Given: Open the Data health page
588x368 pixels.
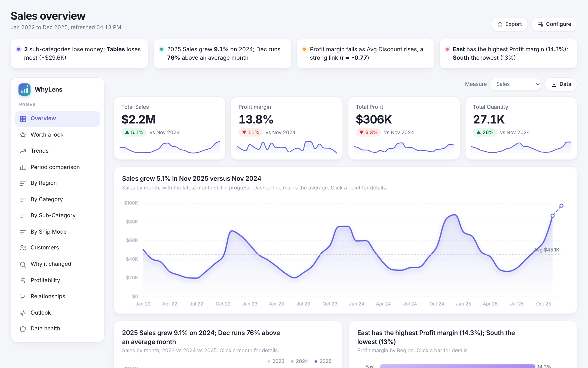Looking at the screenshot, I should coord(57,329).
